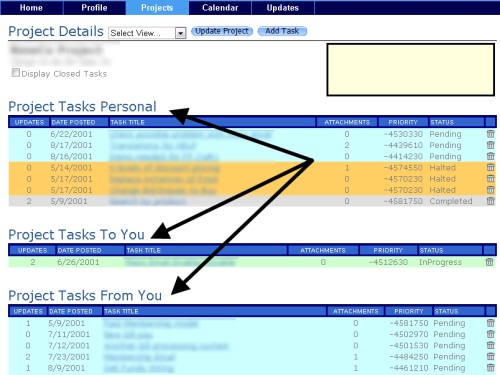Click the InProgress status text
The height and width of the screenshot is (375, 500).
pos(440,262)
